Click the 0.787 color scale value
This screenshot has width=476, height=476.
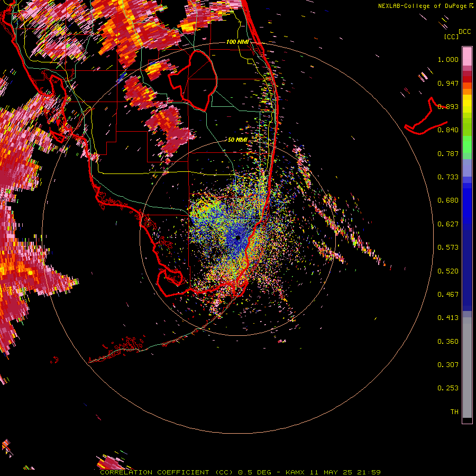click(448, 153)
